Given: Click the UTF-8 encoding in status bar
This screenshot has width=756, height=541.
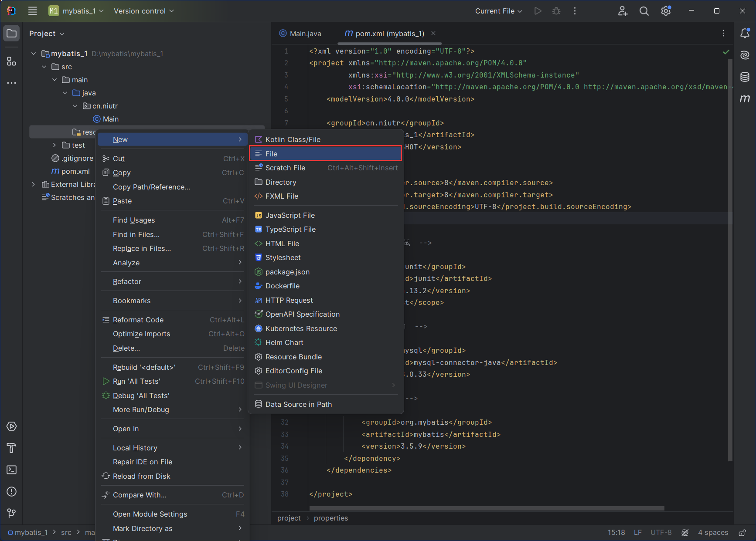Looking at the screenshot, I should point(661,532).
